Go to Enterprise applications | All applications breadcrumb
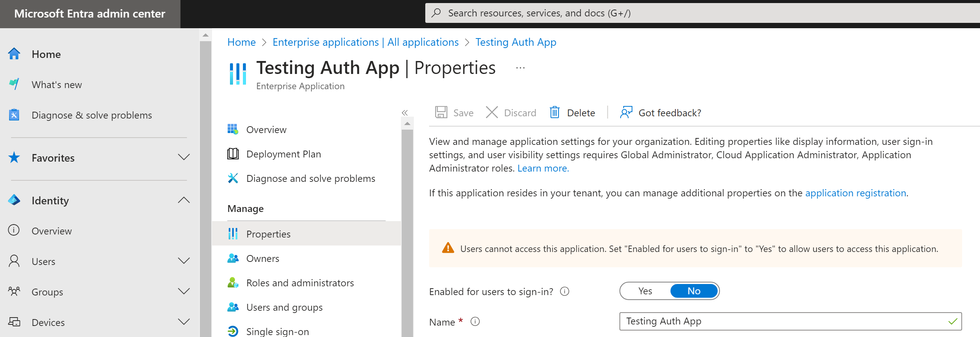Screen dimensions: 980x337 click(366, 42)
